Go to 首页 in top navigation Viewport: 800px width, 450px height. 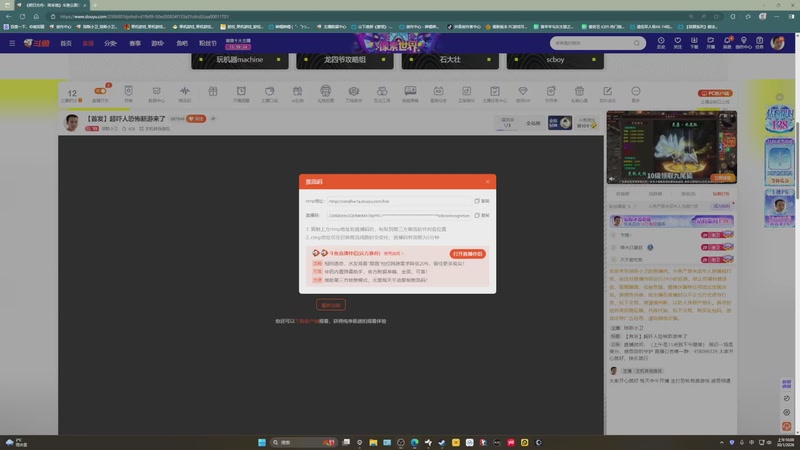[66, 43]
